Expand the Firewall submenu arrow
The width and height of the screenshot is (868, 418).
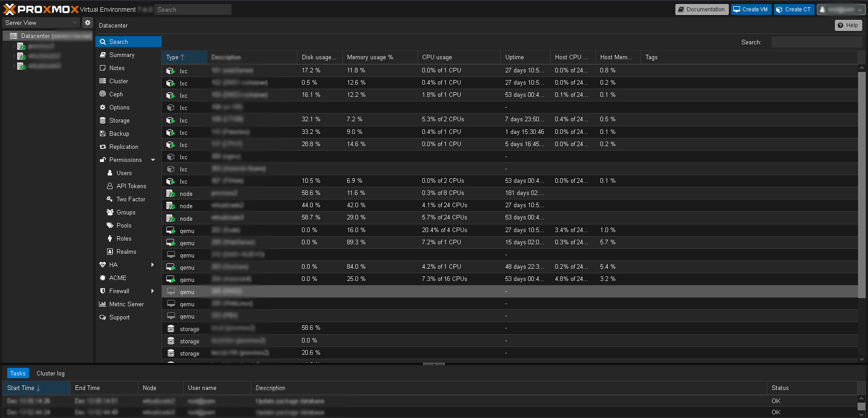[x=153, y=291]
